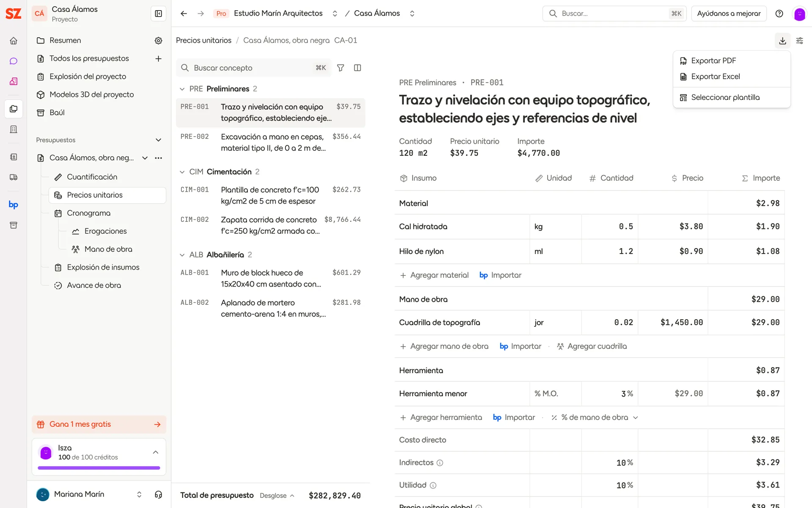Screen dimensions: 812x508
Task: Open Explosión de insumos tree item
Action: 107,267
